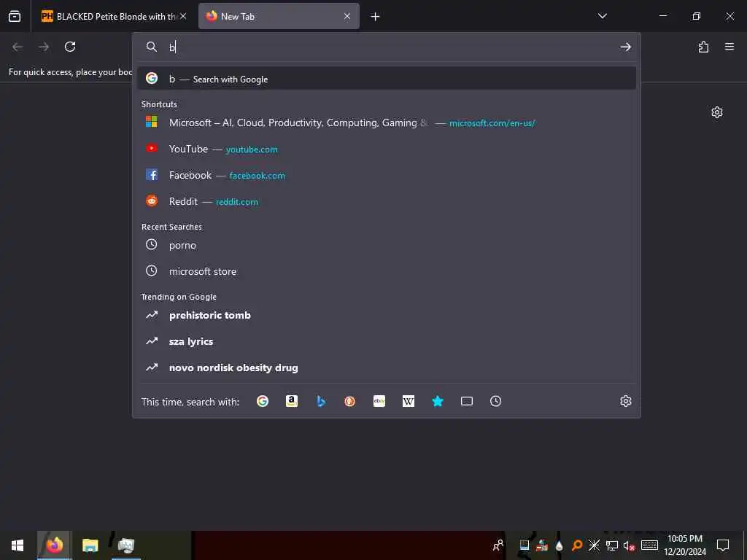The height and width of the screenshot is (560, 747).
Task: Open the YouTube shortcut suggestion
Action: coord(387,149)
